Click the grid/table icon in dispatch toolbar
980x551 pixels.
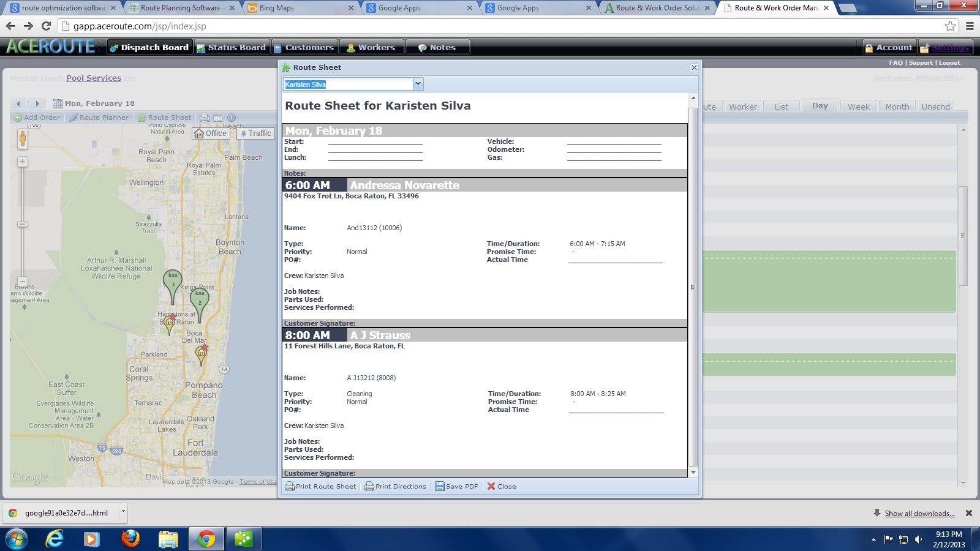218,118
